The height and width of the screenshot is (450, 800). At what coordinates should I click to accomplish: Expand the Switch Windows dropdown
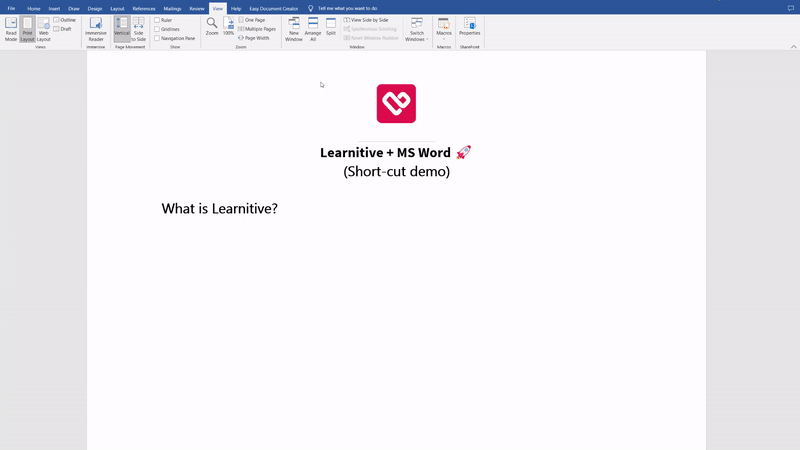tap(417, 29)
